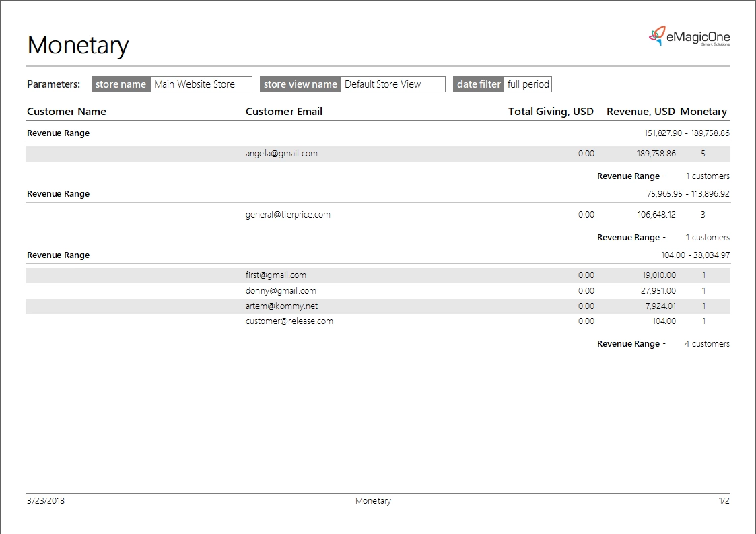The width and height of the screenshot is (756, 534).
Task: Click the footer page number 1/2
Action: (x=724, y=501)
